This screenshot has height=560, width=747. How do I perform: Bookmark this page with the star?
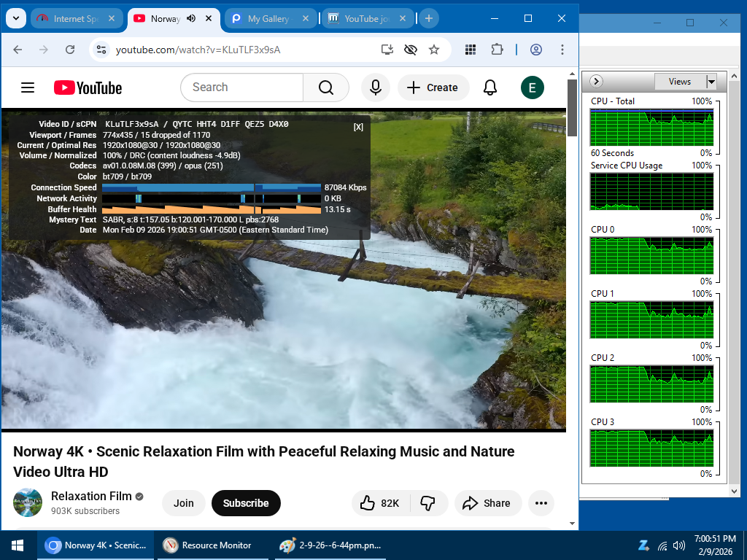[x=434, y=50]
